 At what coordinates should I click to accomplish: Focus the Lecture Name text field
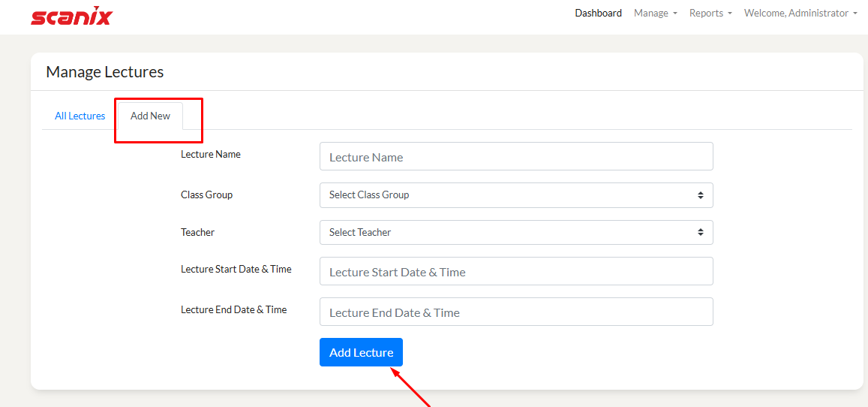coord(515,157)
